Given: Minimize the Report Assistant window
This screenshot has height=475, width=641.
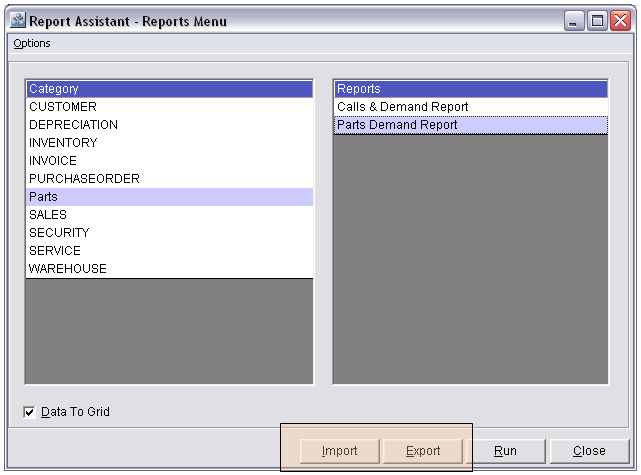Looking at the screenshot, I should coord(574,20).
